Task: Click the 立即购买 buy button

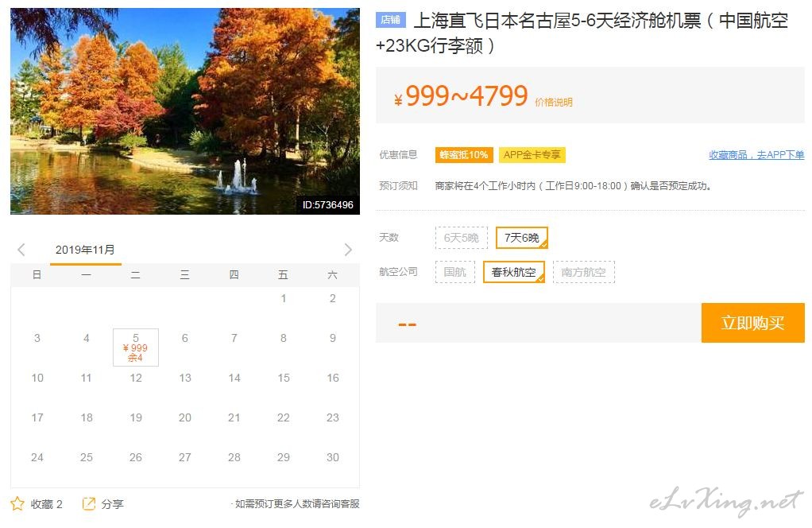Action: click(753, 323)
